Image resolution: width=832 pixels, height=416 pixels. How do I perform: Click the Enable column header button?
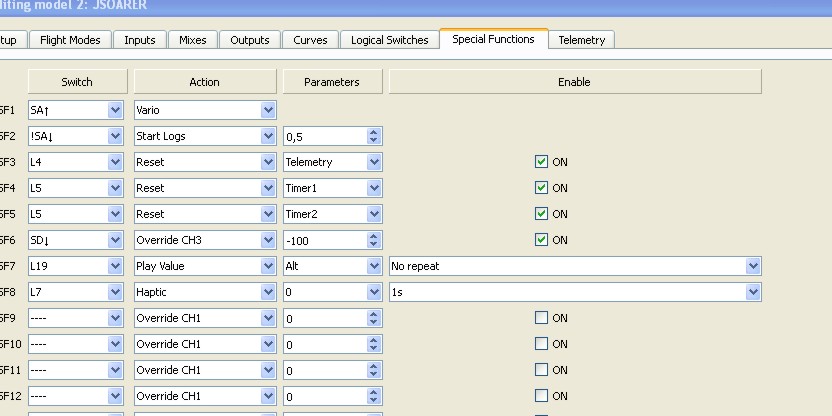tap(574, 82)
